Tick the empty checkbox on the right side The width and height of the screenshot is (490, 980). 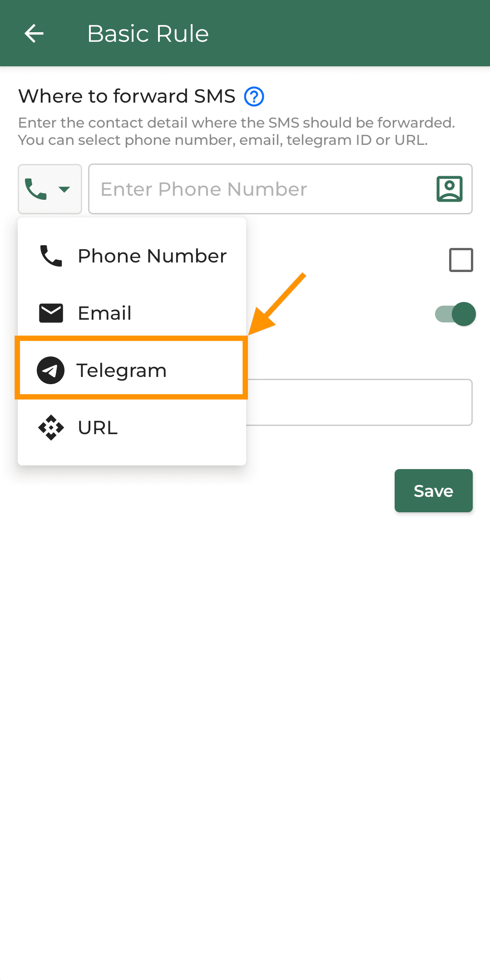pyautogui.click(x=460, y=259)
